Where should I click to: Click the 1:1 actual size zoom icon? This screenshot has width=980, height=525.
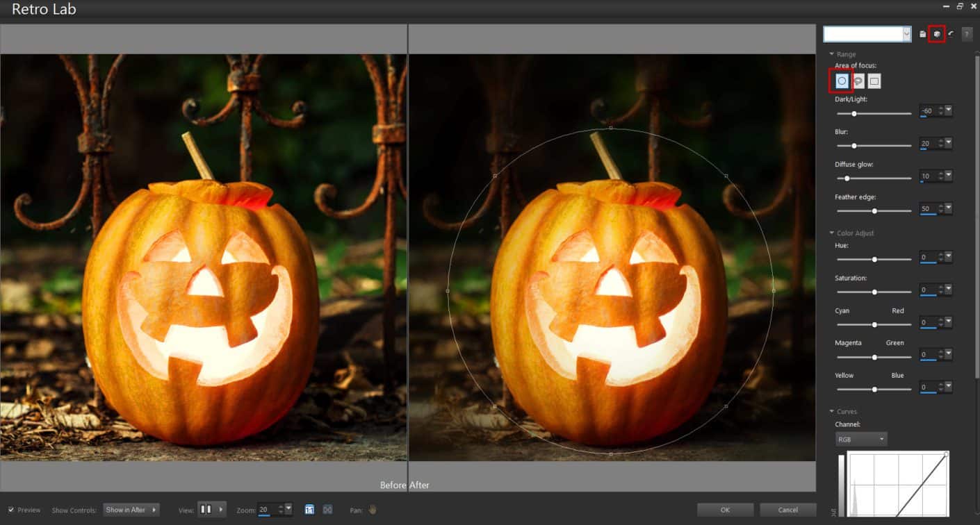click(310, 509)
